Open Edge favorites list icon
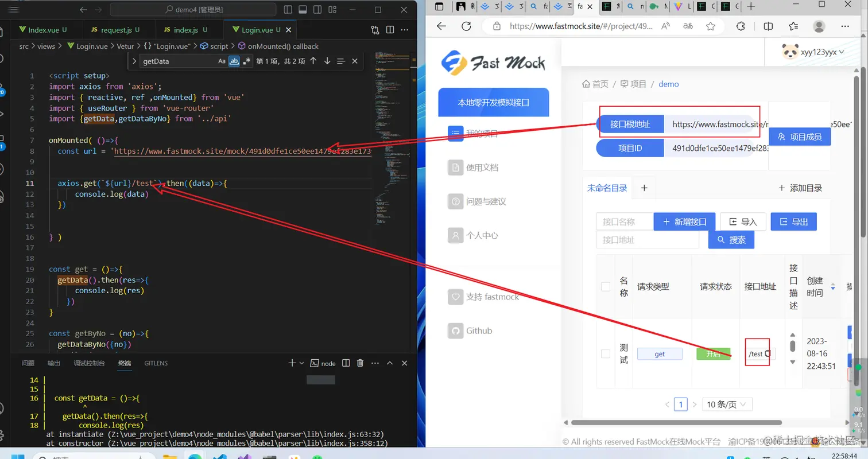 click(x=793, y=26)
